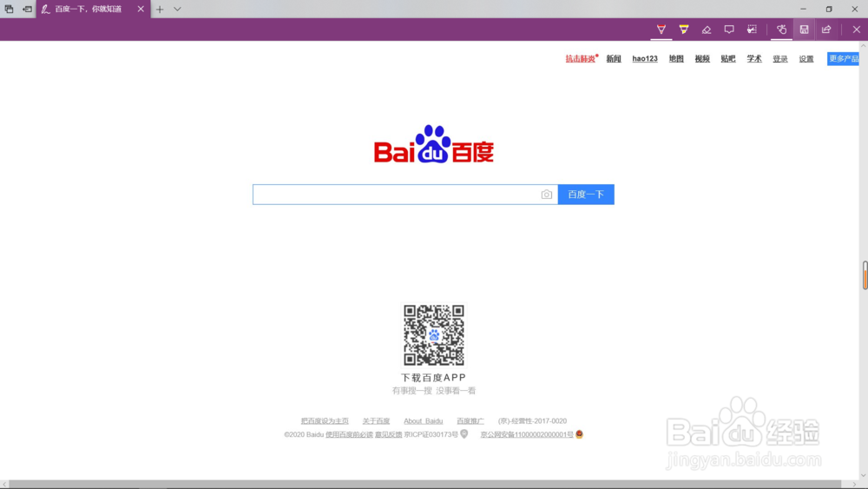Open the 地图 maps link
Screen dimensions: 868x489
[x=676, y=59]
